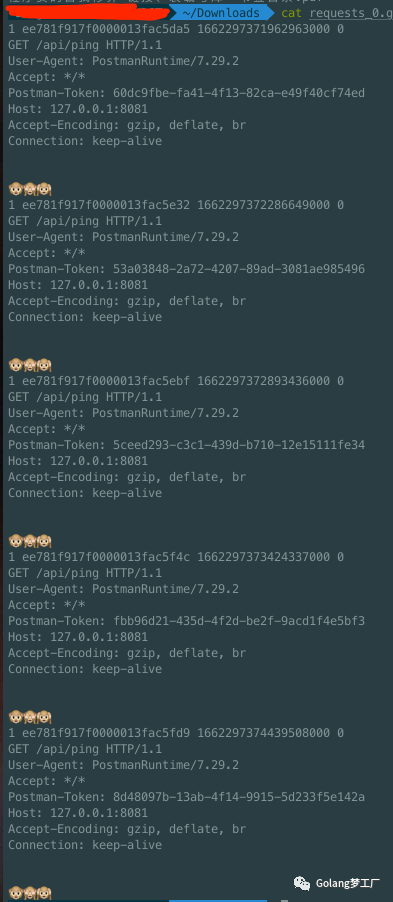
Task: Click the monkey emojis above request ee781f917f0000013fac5fd9
Action: (30, 717)
